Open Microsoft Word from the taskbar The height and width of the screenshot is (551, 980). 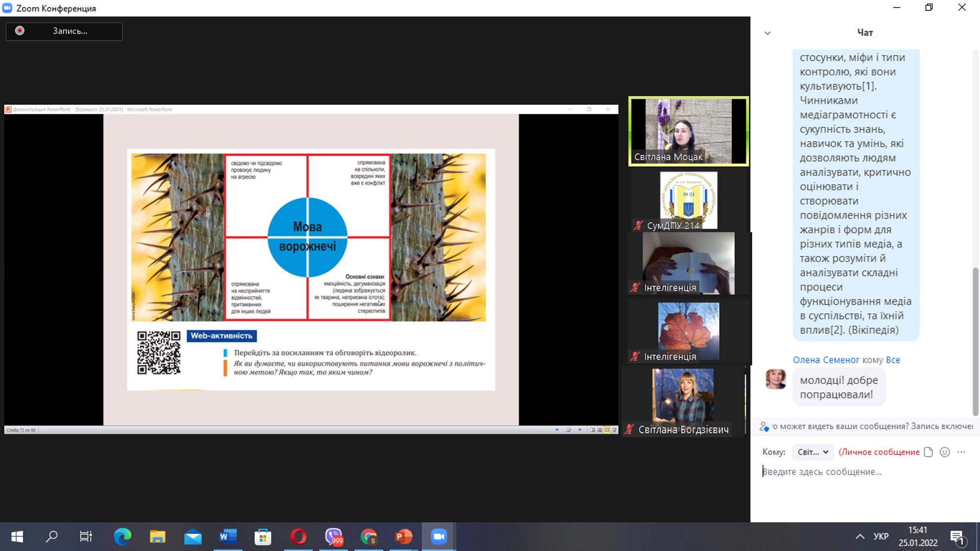pyautogui.click(x=228, y=537)
